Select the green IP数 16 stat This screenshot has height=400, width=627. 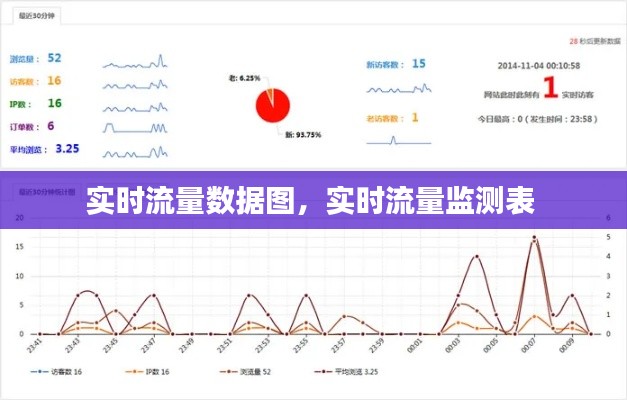[x=36, y=103]
